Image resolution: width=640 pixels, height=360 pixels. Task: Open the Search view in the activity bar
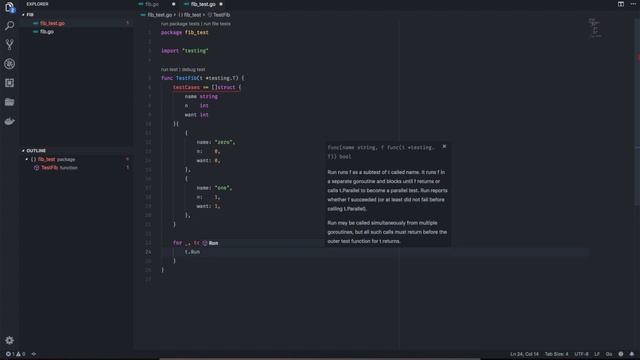click(9, 26)
